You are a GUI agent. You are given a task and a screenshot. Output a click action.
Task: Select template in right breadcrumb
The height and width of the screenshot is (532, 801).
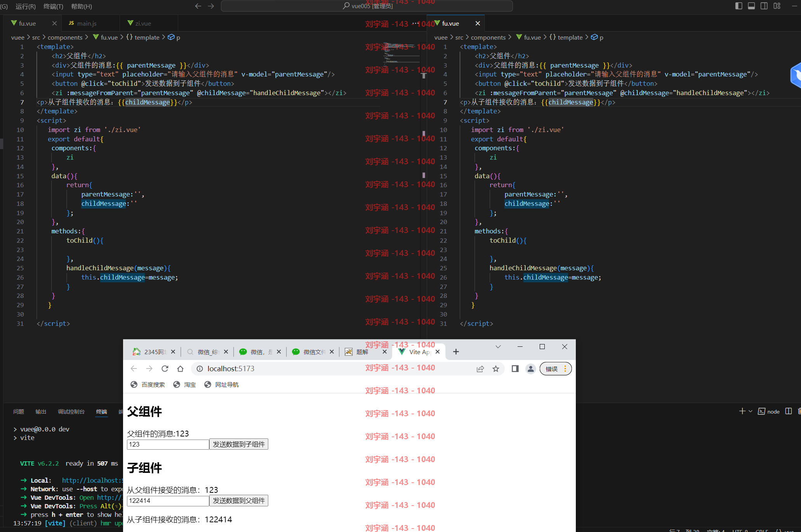coord(570,37)
